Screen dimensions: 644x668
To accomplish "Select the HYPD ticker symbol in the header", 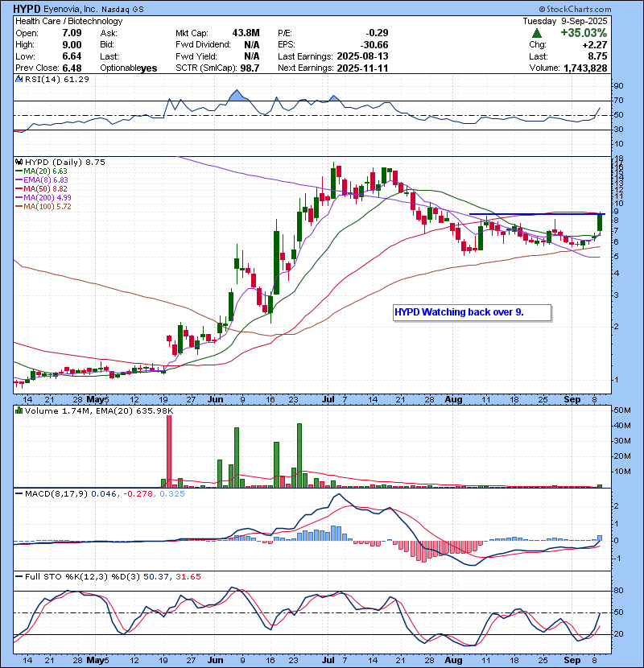I will pos(26,9).
